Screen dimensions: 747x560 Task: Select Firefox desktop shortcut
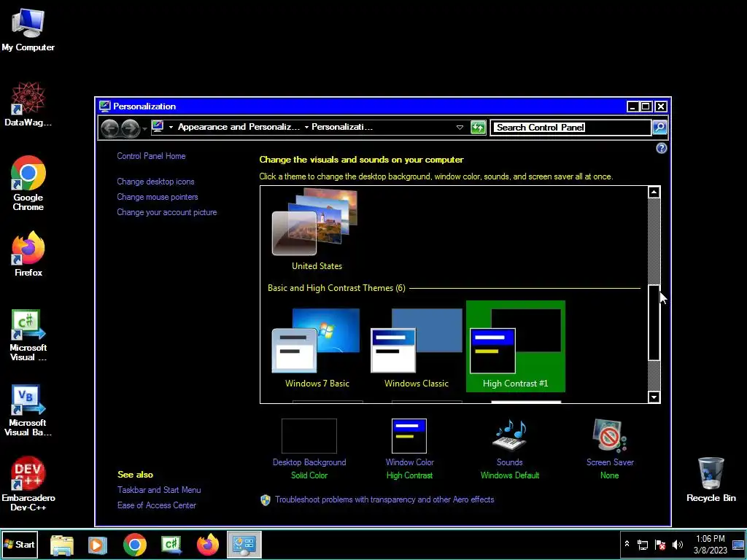pos(28,254)
